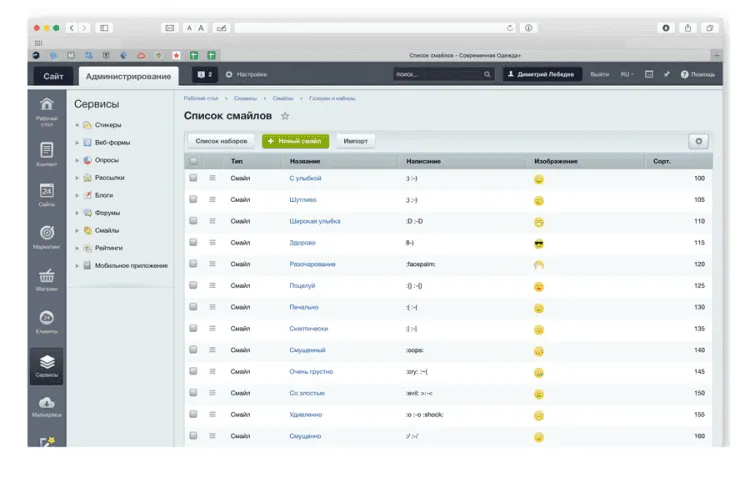Click search magnifier icon in header
This screenshot has height=483, width=750.
487,75
